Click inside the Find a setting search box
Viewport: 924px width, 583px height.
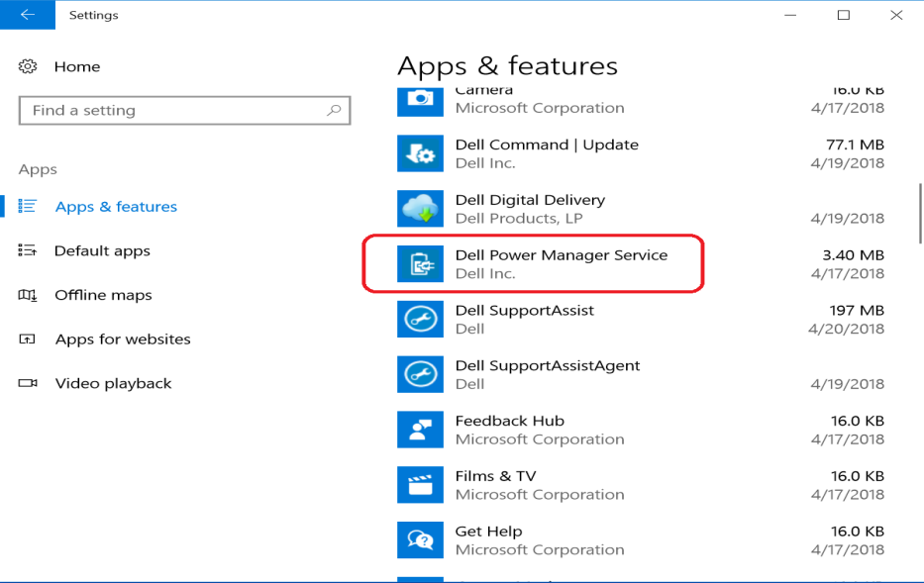(184, 110)
